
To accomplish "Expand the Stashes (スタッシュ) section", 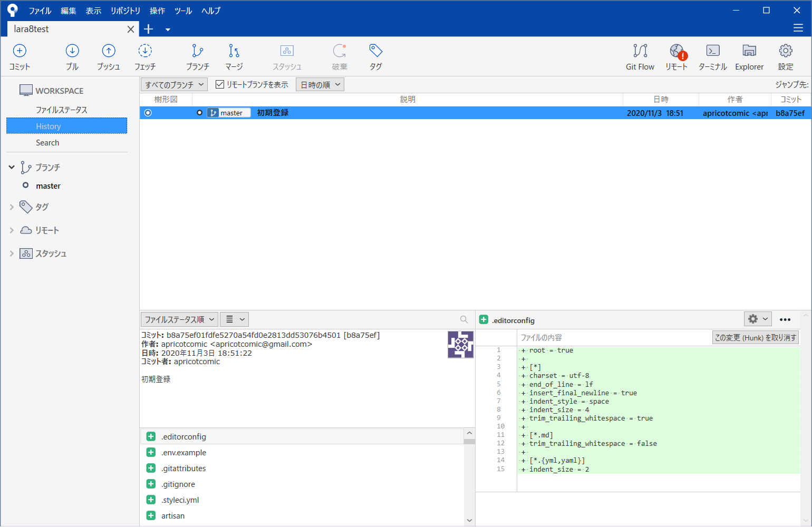I will (x=12, y=253).
